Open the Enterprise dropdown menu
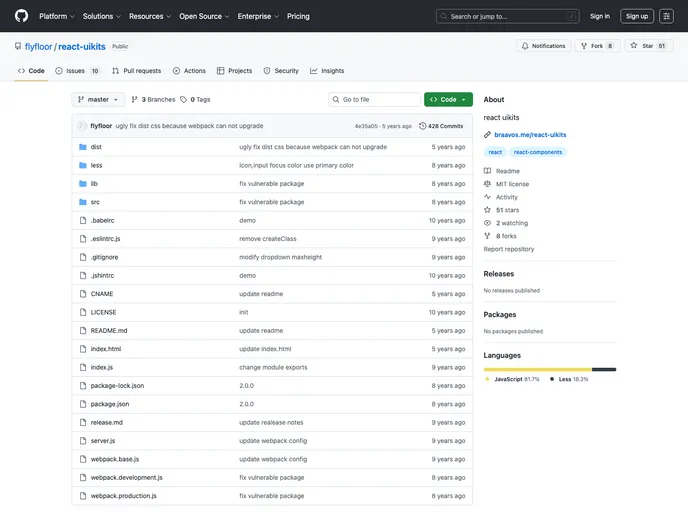Viewport: 688px width, 512px height. (x=258, y=16)
